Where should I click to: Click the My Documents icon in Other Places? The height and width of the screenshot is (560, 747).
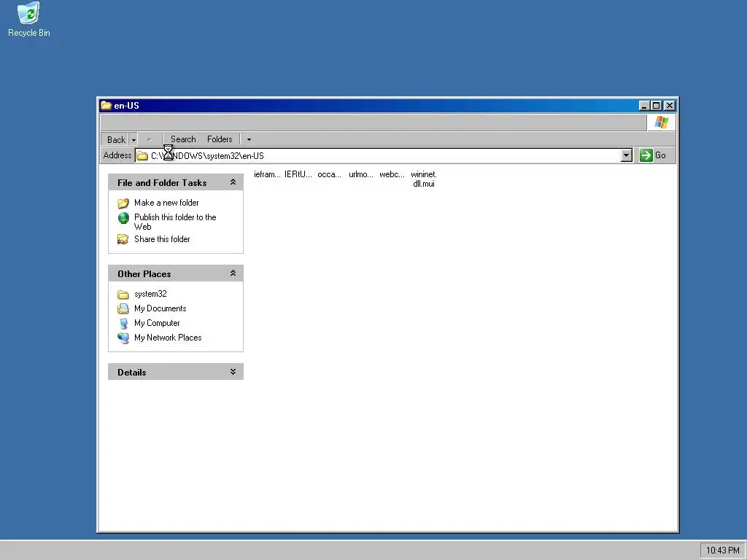click(123, 308)
